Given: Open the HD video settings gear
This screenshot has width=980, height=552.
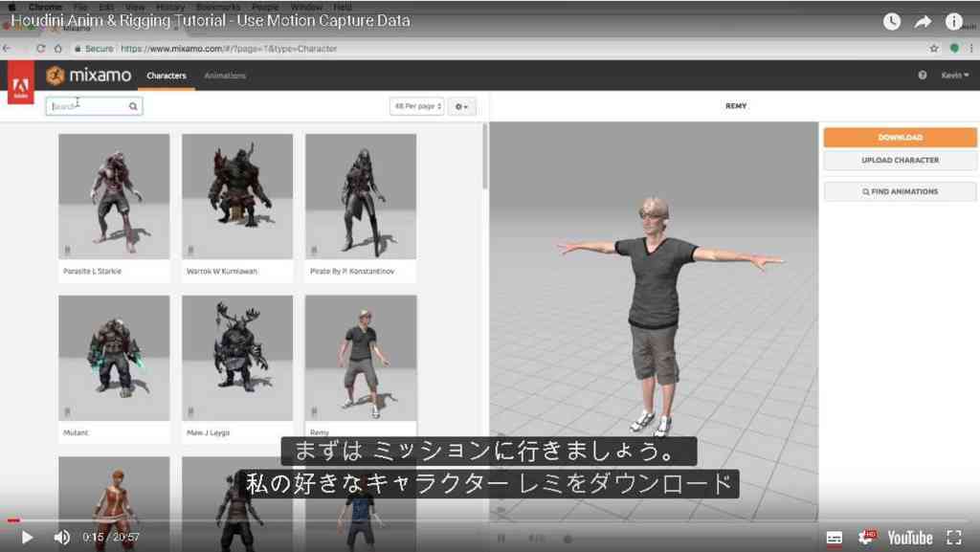Looking at the screenshot, I should point(867,537).
